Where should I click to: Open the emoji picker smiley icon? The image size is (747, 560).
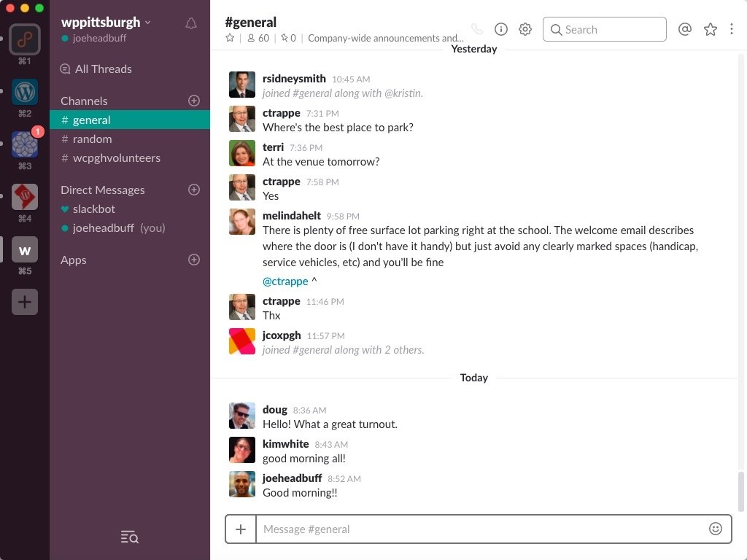[x=716, y=529]
